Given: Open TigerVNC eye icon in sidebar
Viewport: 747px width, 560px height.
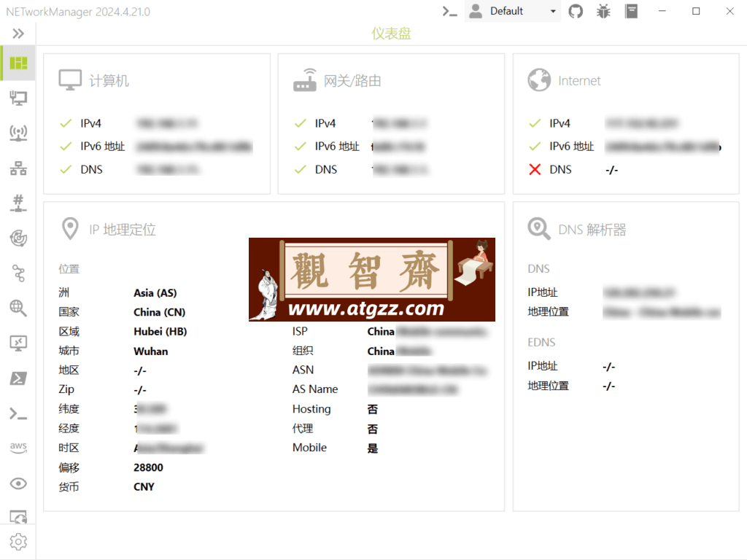Looking at the screenshot, I should (18, 484).
